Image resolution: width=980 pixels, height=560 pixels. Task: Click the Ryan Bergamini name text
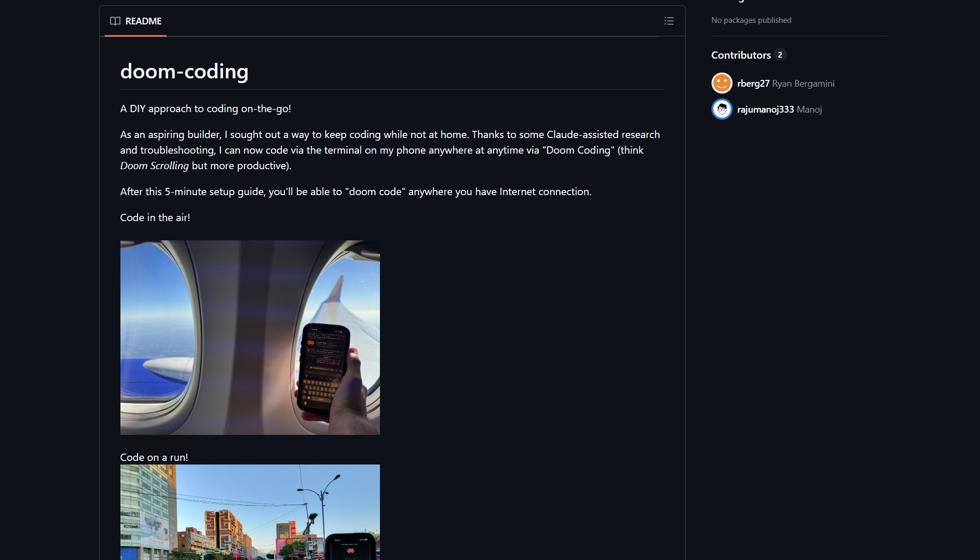[803, 84]
